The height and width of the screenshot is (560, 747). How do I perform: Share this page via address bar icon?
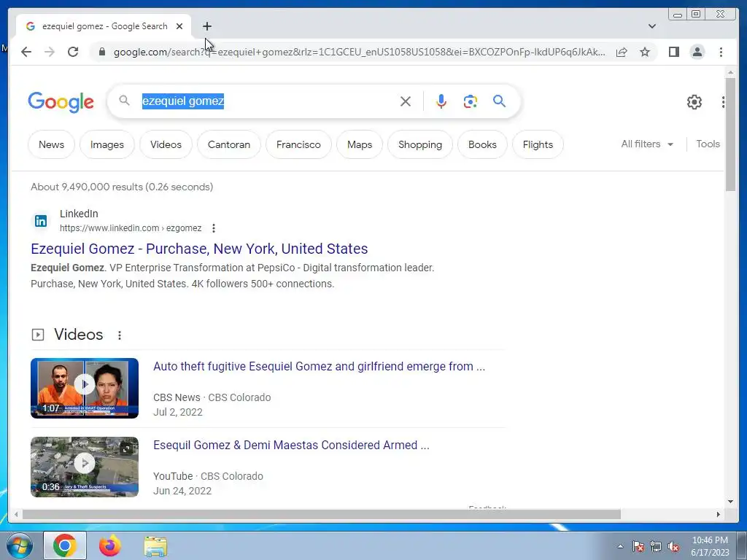pos(622,52)
